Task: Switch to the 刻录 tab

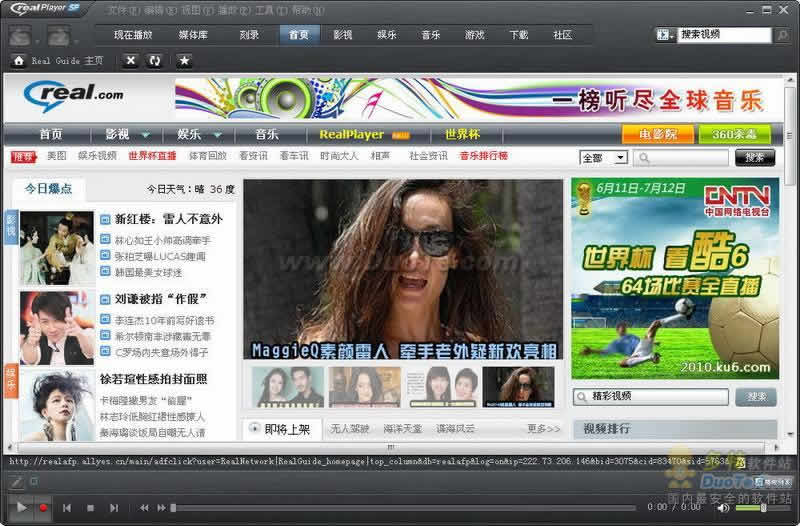Action: pyautogui.click(x=249, y=35)
